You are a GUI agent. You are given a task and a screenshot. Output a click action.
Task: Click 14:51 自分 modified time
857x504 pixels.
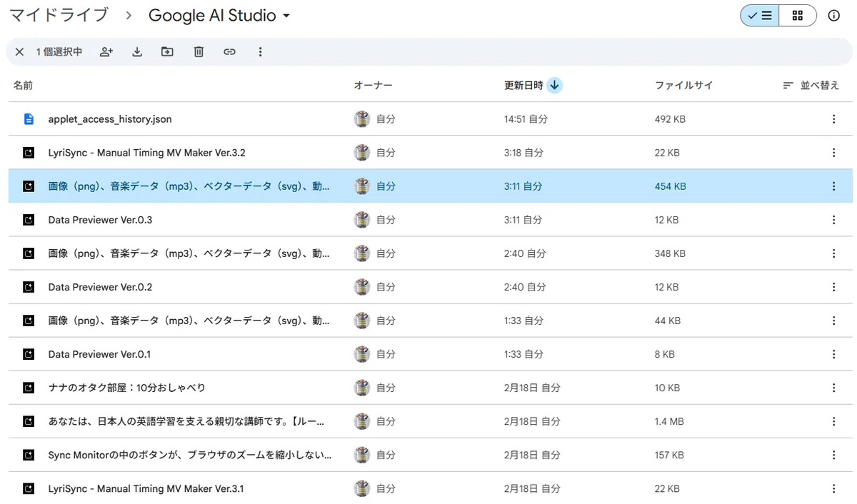[x=526, y=119]
